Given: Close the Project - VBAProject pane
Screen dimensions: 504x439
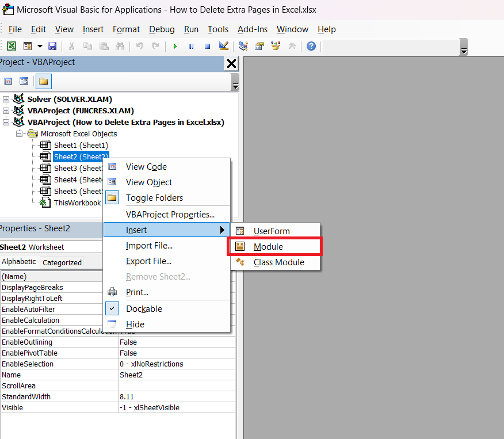Looking at the screenshot, I should pyautogui.click(x=231, y=64).
